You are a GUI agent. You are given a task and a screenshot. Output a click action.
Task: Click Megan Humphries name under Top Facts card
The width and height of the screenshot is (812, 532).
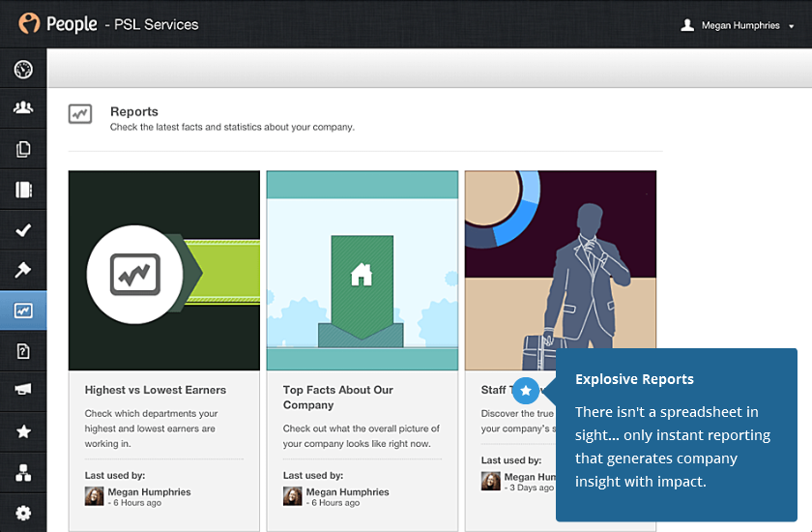pyautogui.click(x=347, y=491)
